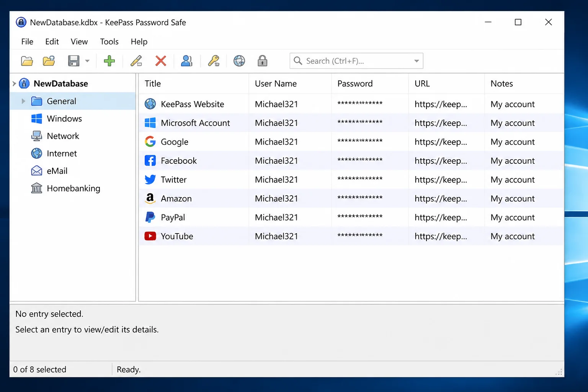The height and width of the screenshot is (392, 588).
Task: Select the Twitter entry title
Action: pos(174,180)
